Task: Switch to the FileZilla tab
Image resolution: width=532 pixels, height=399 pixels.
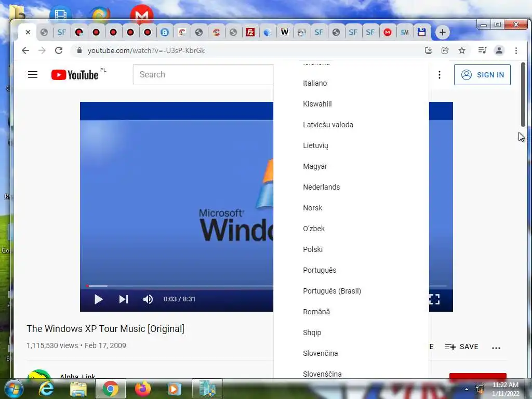Action: coord(250,32)
